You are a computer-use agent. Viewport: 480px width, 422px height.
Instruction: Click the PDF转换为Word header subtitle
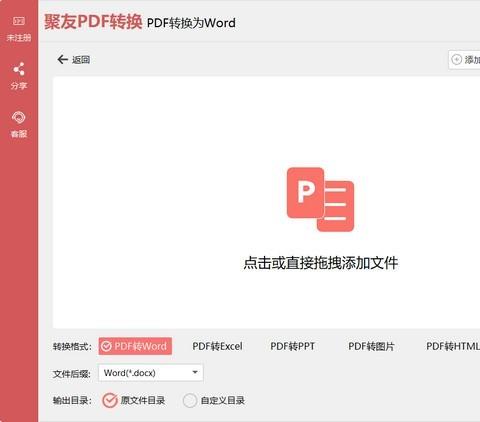pyautogui.click(x=191, y=23)
